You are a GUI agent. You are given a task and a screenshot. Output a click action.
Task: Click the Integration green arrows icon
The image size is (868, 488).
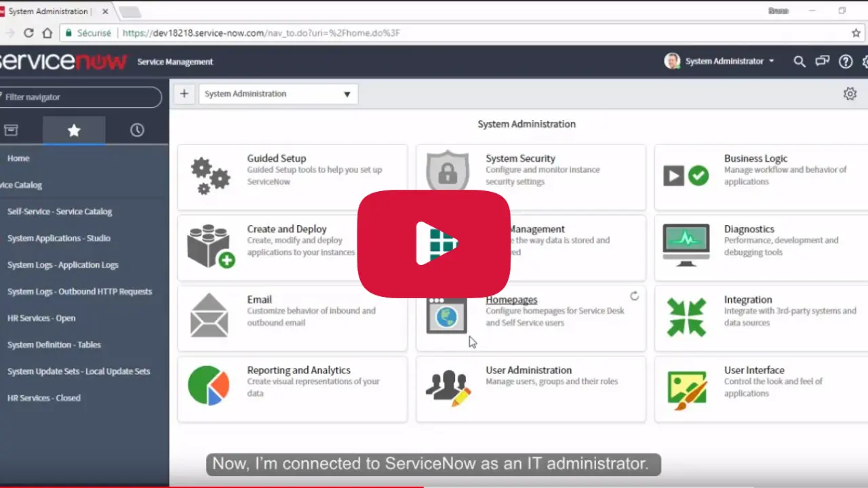coord(686,317)
